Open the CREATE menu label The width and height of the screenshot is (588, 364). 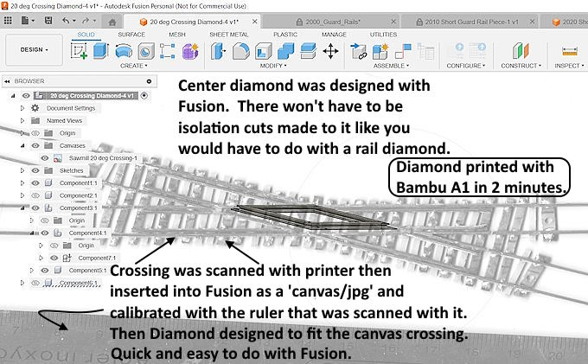pos(132,66)
